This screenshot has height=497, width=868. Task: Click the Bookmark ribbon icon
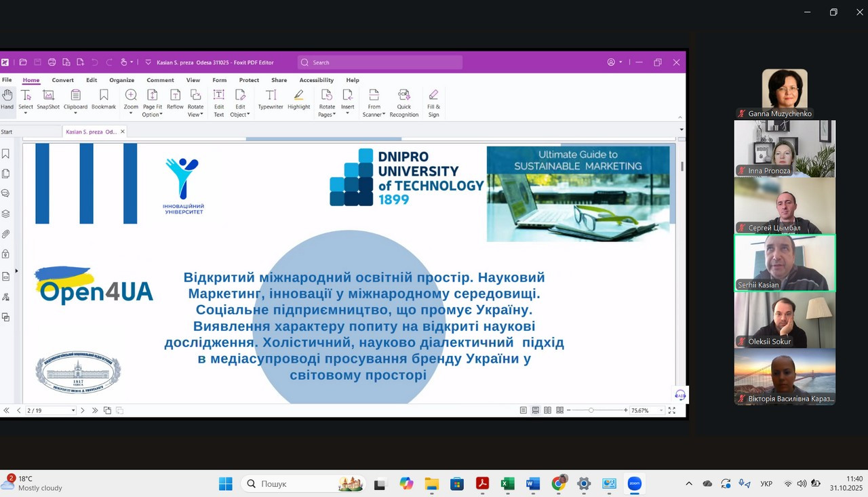coord(104,99)
